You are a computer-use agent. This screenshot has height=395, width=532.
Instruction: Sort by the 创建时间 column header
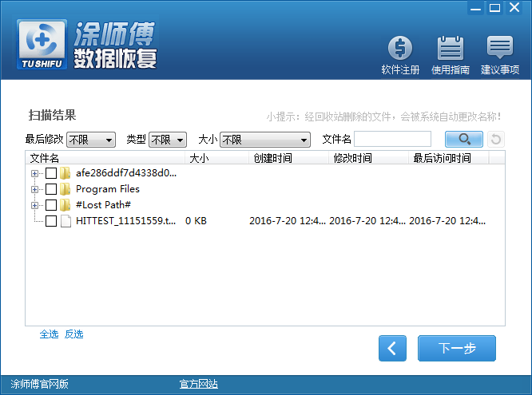click(x=288, y=158)
